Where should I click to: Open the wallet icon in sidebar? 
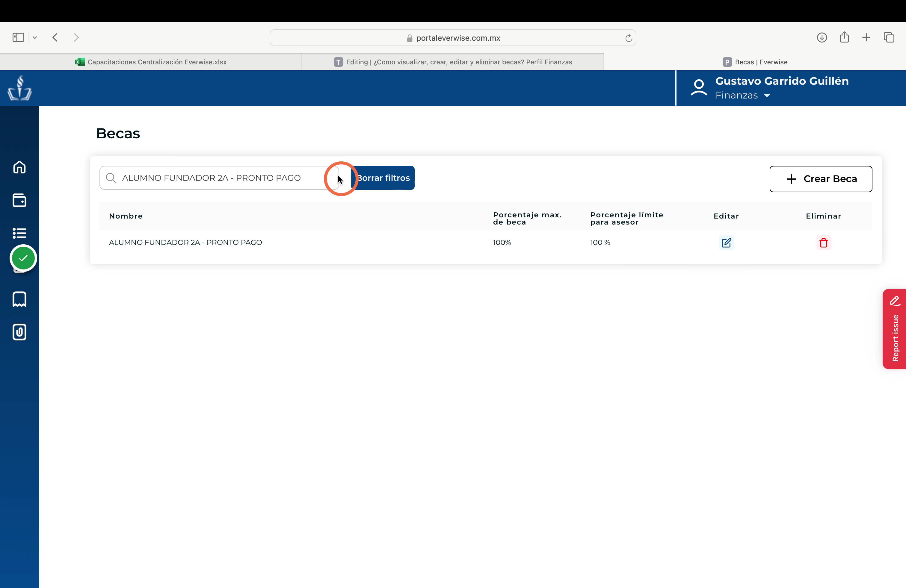[19, 200]
